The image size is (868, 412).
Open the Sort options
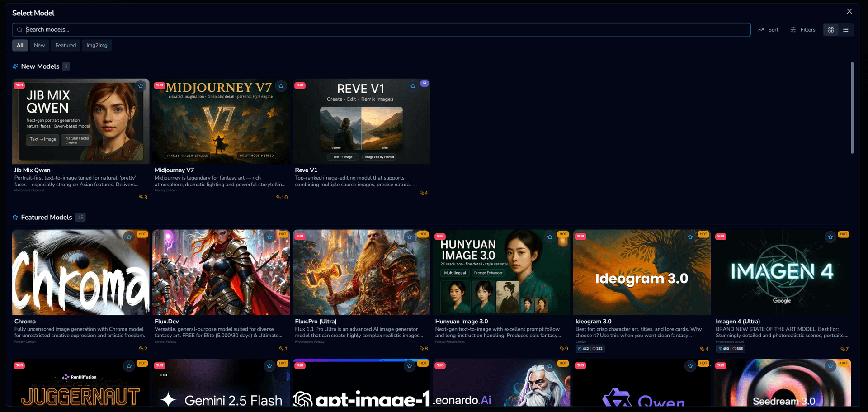769,30
